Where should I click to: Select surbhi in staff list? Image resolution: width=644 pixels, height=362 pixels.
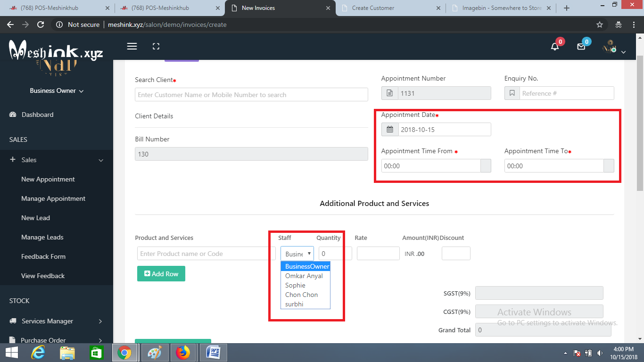305,304
